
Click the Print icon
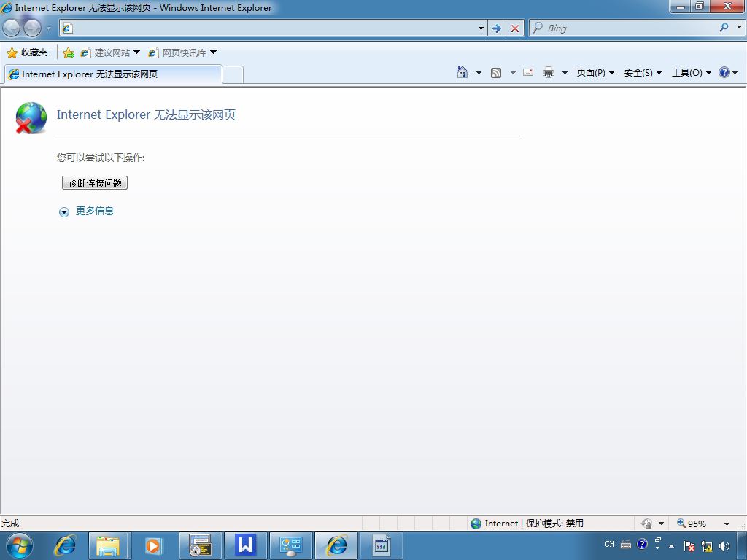pyautogui.click(x=549, y=72)
